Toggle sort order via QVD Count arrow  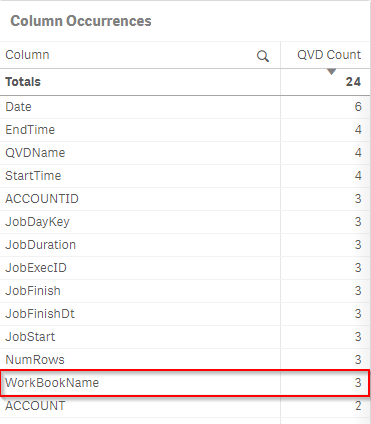331,72
